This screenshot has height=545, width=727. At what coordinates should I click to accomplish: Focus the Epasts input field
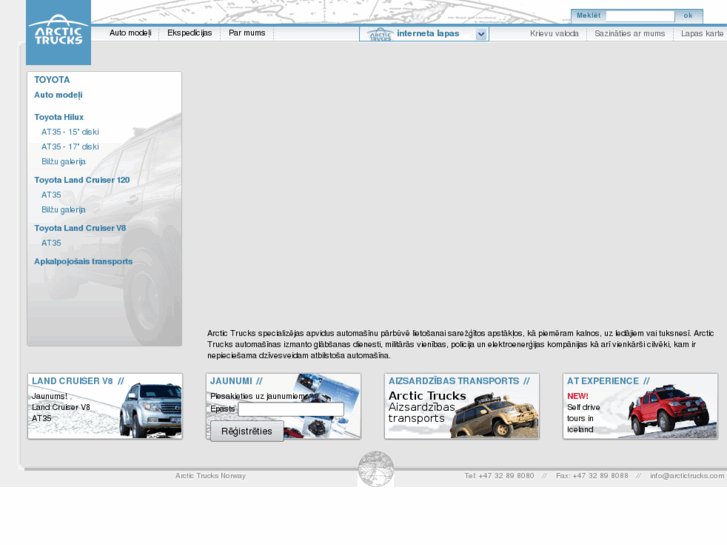(291, 409)
